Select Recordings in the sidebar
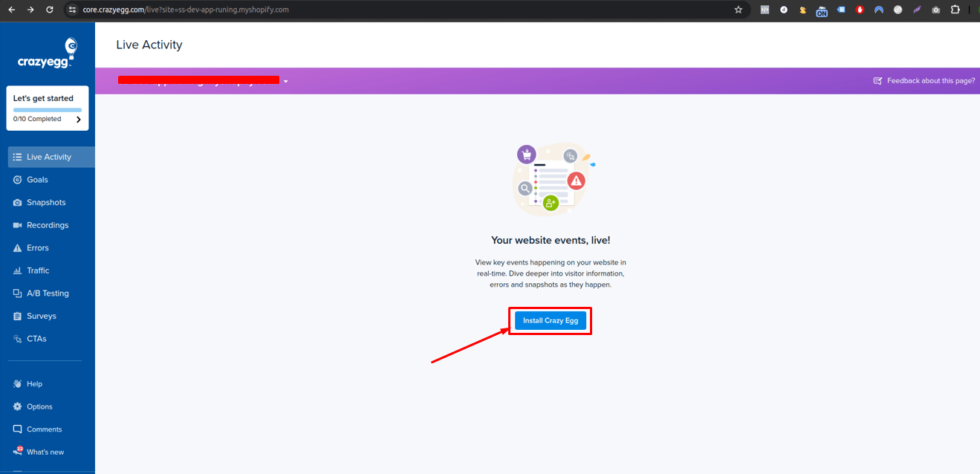The height and width of the screenshot is (474, 980). (48, 225)
